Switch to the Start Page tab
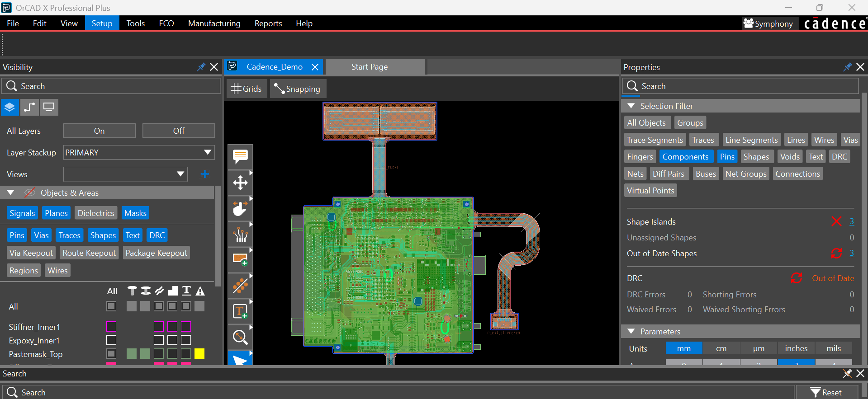The image size is (868, 399). [x=375, y=67]
